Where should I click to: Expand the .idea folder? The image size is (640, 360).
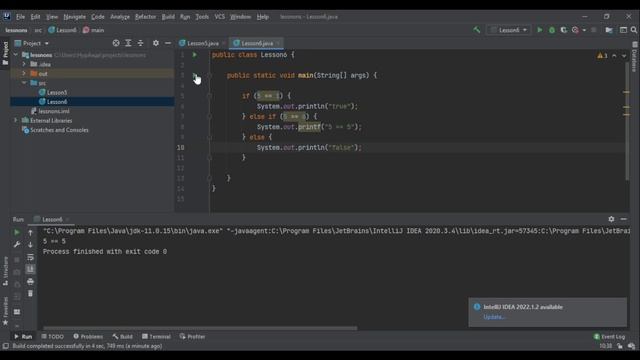[24, 64]
